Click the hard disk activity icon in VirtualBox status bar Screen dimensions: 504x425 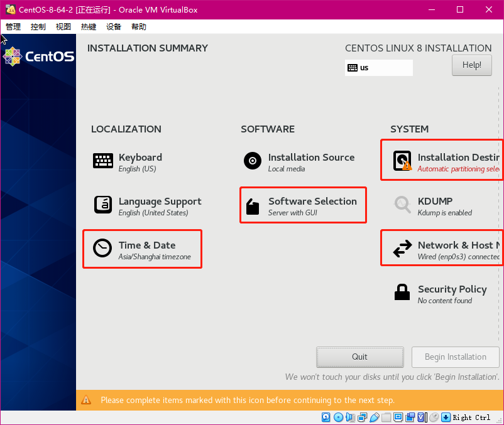326,417
